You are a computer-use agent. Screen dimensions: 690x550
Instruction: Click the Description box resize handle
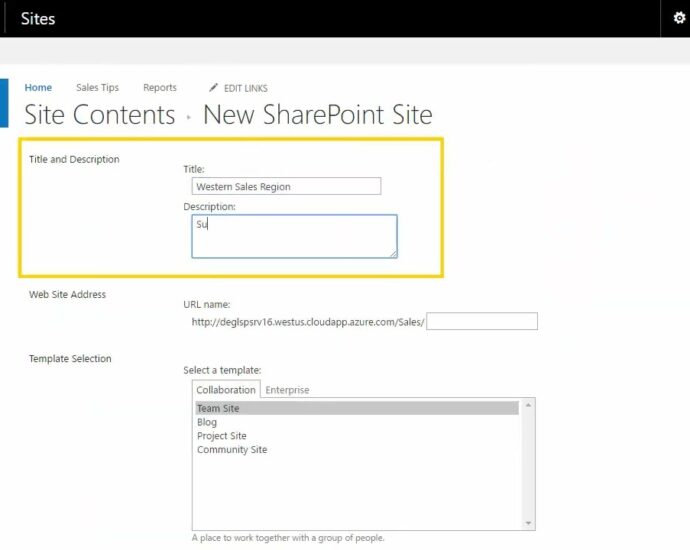[x=392, y=253]
